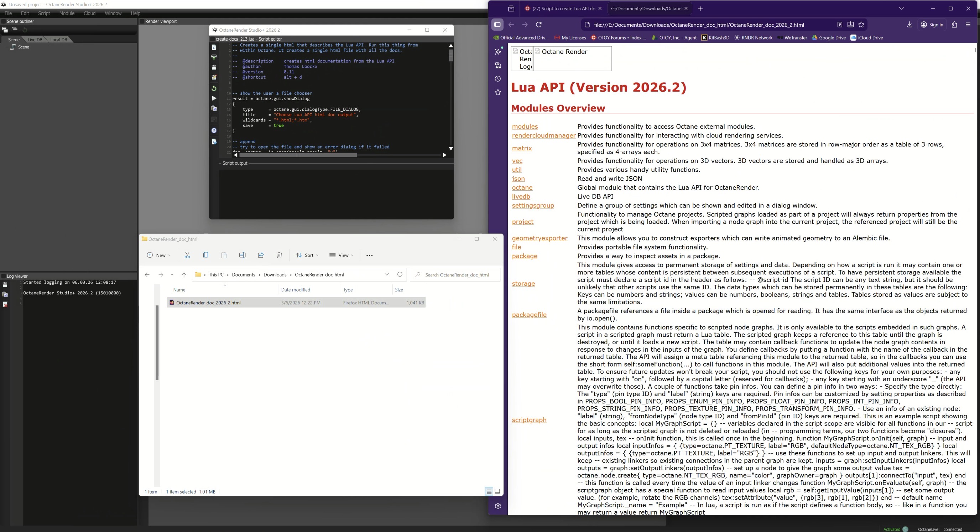Toggle the Script editor panel header checkbox
Screen dimensions: 980x532
tap(213, 39)
